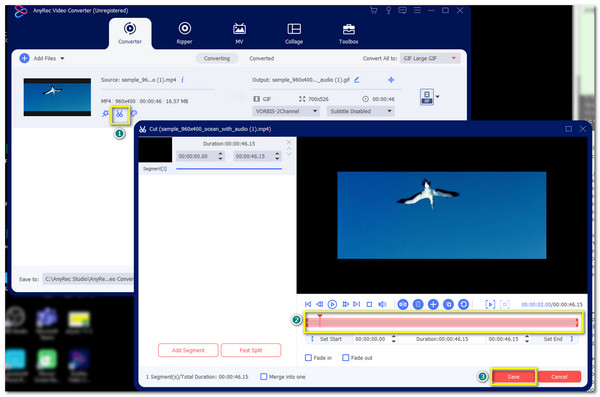600x397 pixels.
Task: Expand the Convert All to GIF dropdown
Action: click(x=430, y=58)
